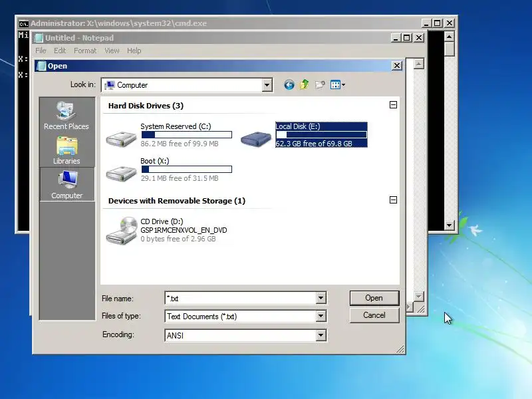Screen dimensions: 532x399
Task: Open Libraries in the places sidebar
Action: pos(66,150)
